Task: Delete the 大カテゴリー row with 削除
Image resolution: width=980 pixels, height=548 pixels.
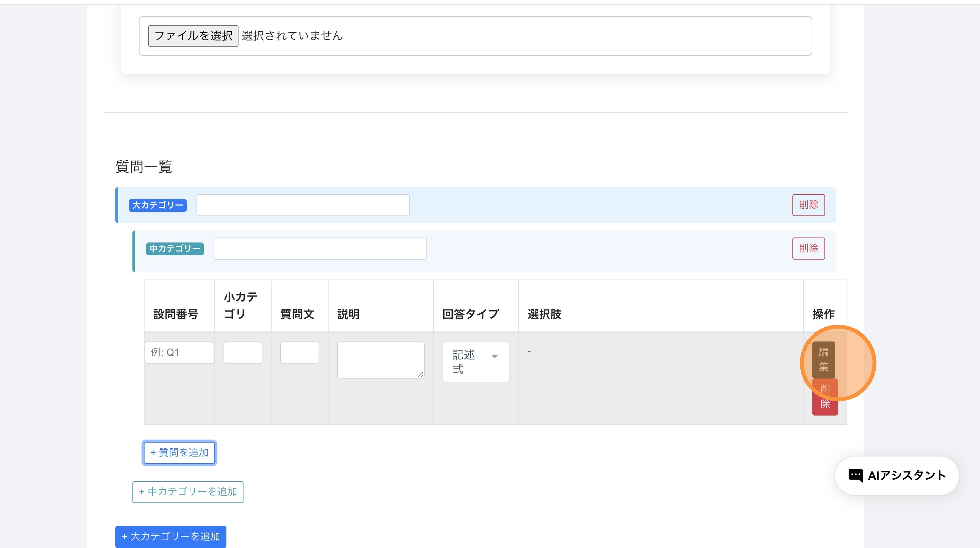Action: pos(808,205)
